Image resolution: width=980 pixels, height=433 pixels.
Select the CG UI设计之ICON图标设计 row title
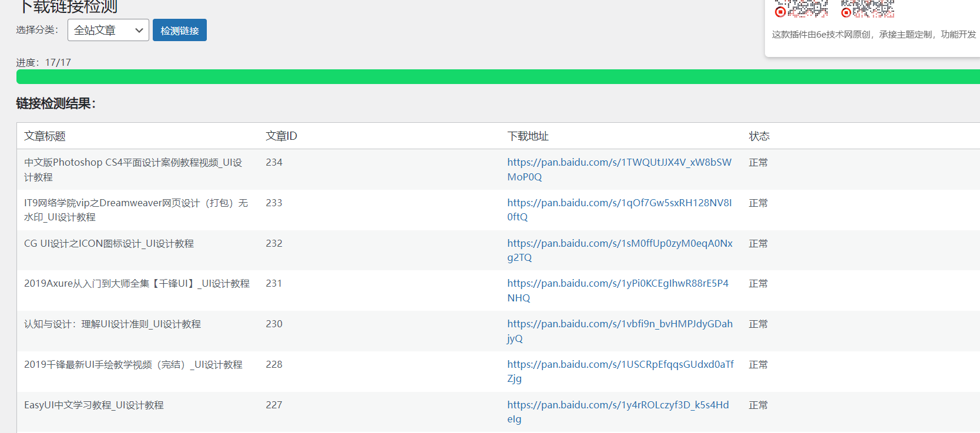point(109,244)
